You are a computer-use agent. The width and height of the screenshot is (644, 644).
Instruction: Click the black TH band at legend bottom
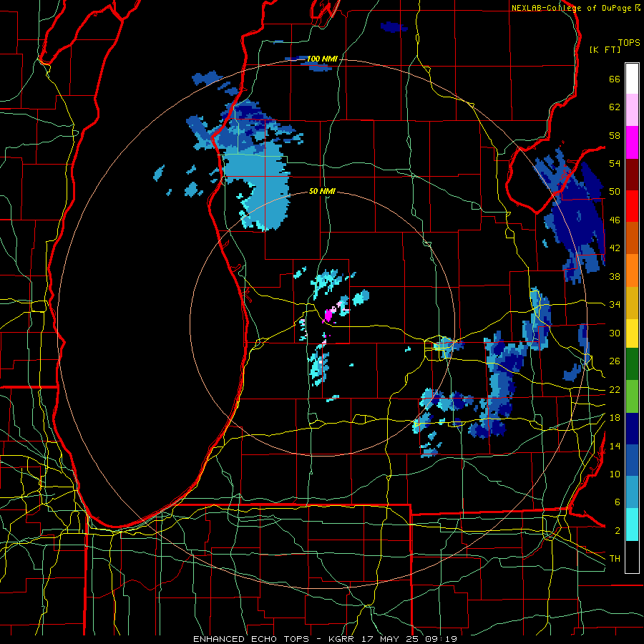(632, 557)
